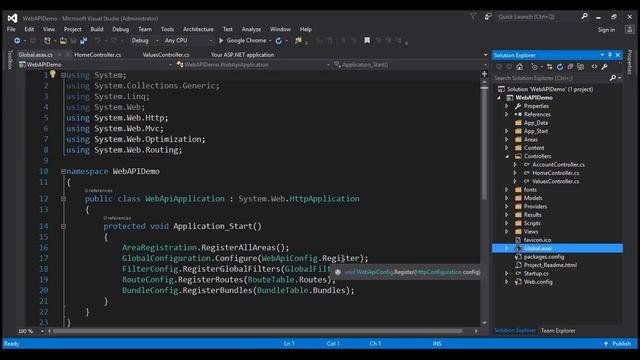Collapse the WebApiApplication class block
Image resolution: width=640 pixels, height=360 pixels.
pos(63,199)
